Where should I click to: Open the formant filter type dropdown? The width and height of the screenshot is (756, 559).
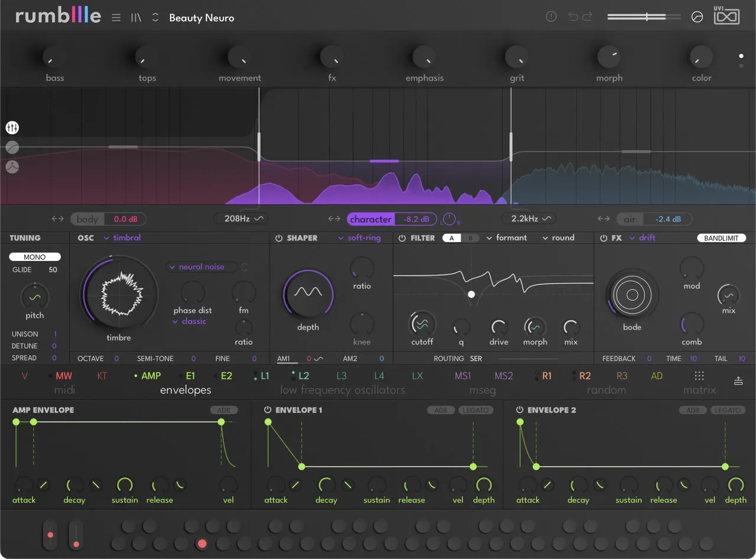[x=507, y=238]
